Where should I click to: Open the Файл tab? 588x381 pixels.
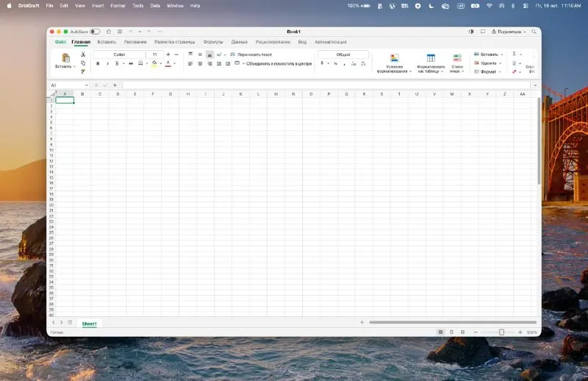click(60, 42)
